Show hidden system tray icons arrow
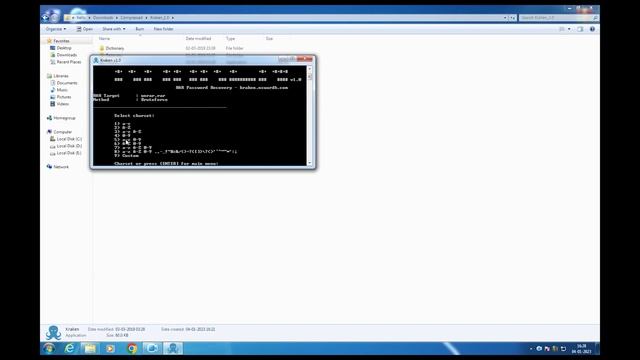 [x=531, y=349]
